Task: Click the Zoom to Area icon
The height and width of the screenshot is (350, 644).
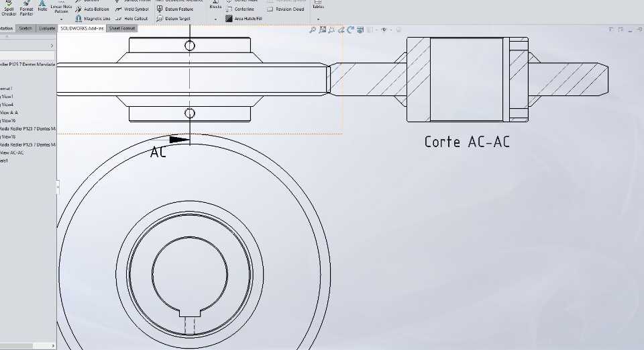Action: (323, 30)
